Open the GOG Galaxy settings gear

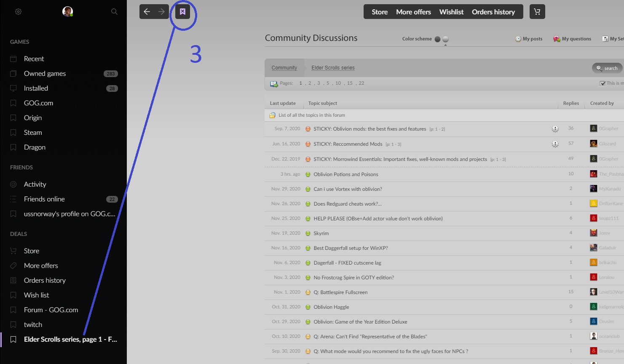point(18,12)
